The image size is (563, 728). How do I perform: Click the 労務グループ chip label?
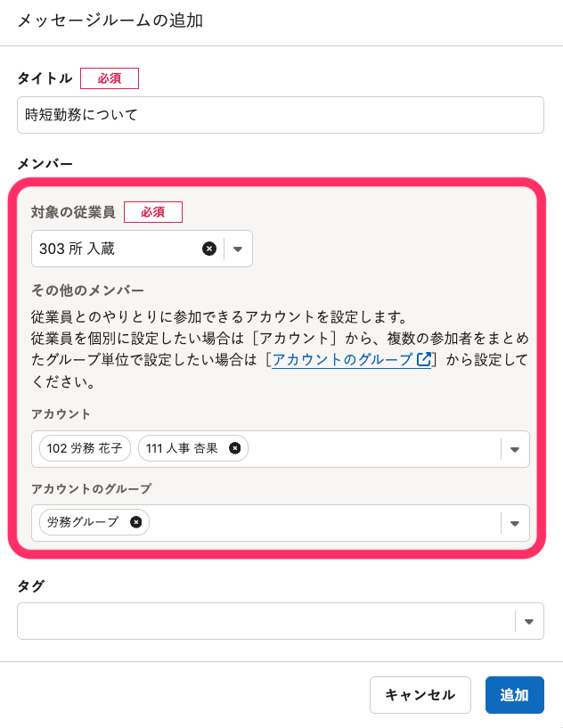tap(83, 522)
